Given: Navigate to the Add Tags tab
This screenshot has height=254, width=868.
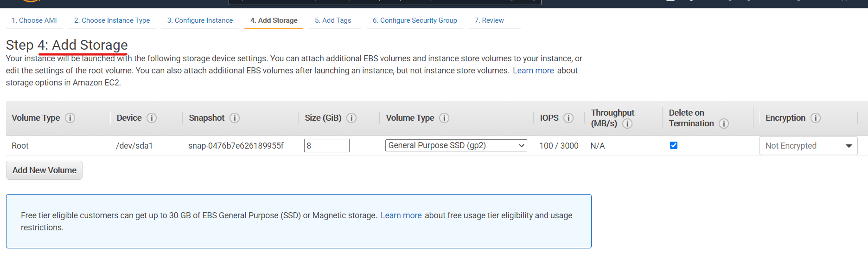Looking at the screenshot, I should pyautogui.click(x=333, y=20).
